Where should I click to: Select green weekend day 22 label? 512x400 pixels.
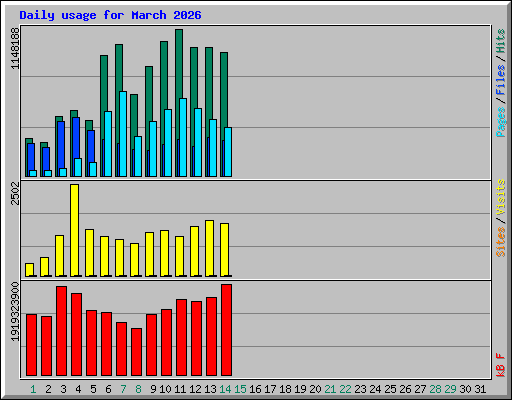click(x=345, y=389)
